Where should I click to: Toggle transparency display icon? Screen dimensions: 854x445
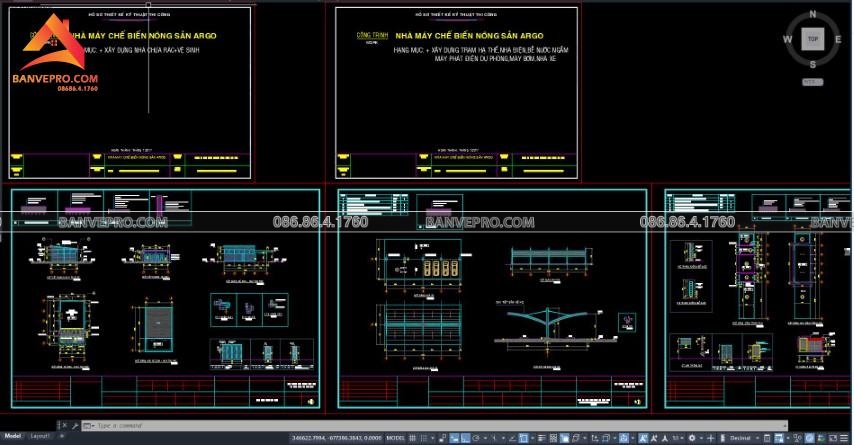pyautogui.click(x=553, y=438)
